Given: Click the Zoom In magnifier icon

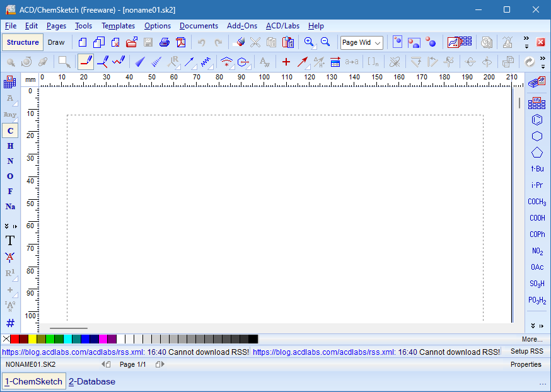Looking at the screenshot, I should point(310,42).
